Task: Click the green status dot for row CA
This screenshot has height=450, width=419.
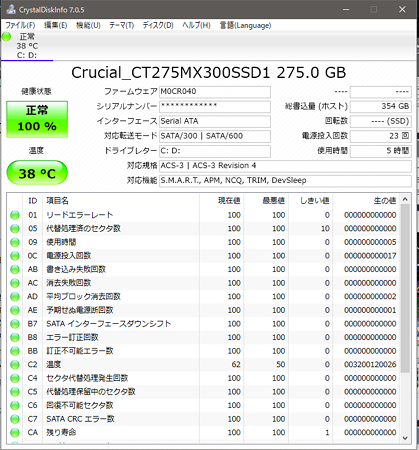Action: 15,433
